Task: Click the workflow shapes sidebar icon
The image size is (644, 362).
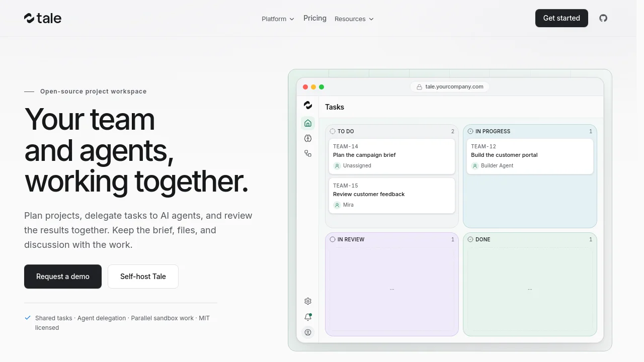Action: (308, 153)
